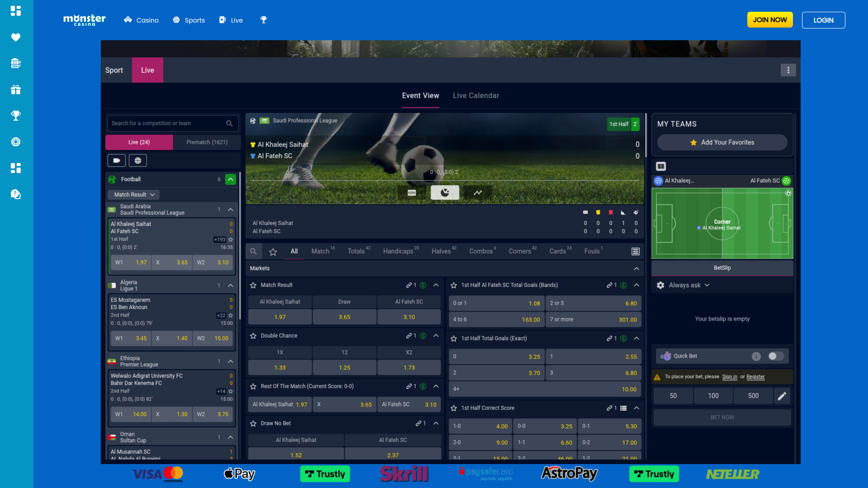Open the kebab menu beside the Live tab
868x488 pixels.
point(788,70)
